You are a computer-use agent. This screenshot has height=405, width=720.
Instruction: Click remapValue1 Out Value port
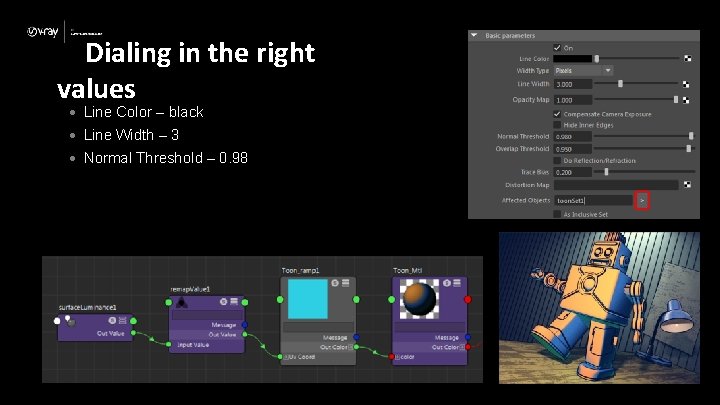[x=245, y=334]
